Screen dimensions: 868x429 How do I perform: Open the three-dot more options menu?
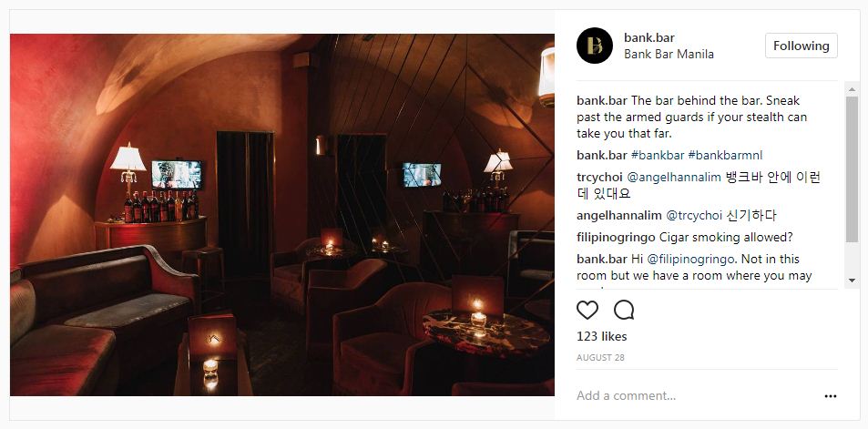[831, 396]
